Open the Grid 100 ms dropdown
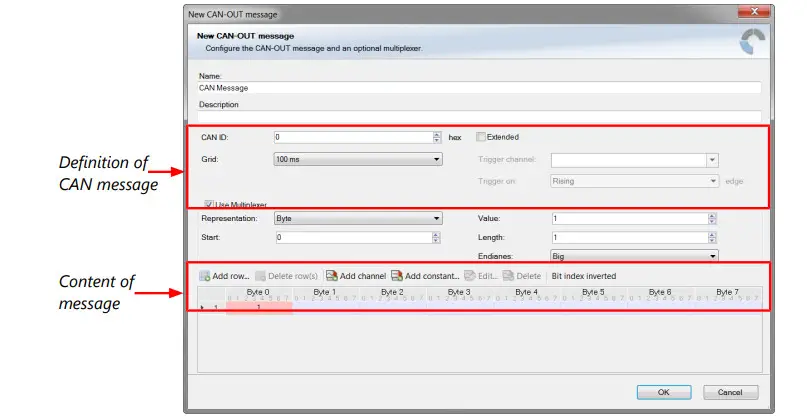807x417 pixels. pyautogui.click(x=358, y=159)
